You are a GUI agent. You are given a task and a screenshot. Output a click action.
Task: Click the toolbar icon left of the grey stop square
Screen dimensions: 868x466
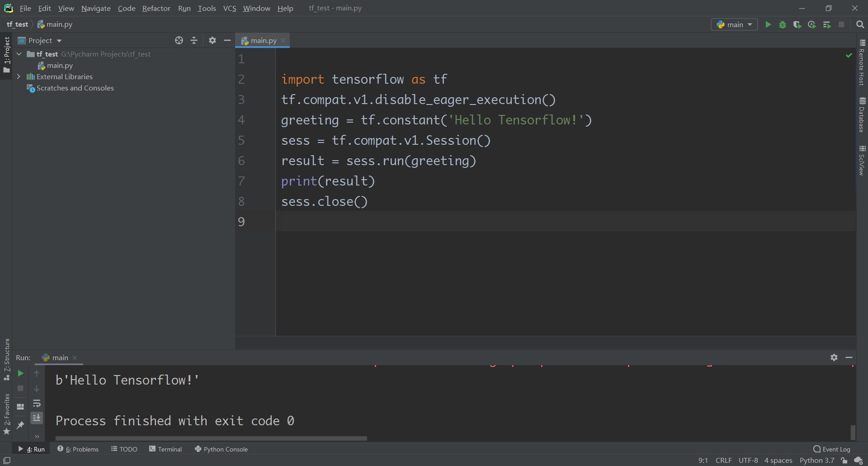[827, 24]
